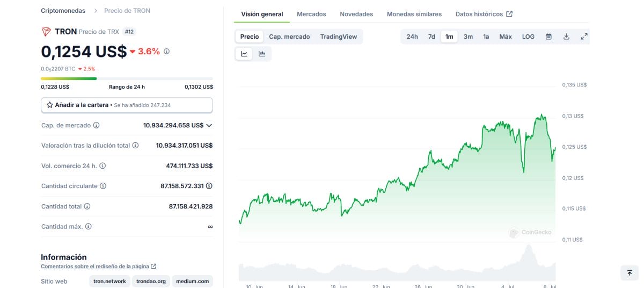
Task: Open the Monedas similares tab
Action: (414, 14)
